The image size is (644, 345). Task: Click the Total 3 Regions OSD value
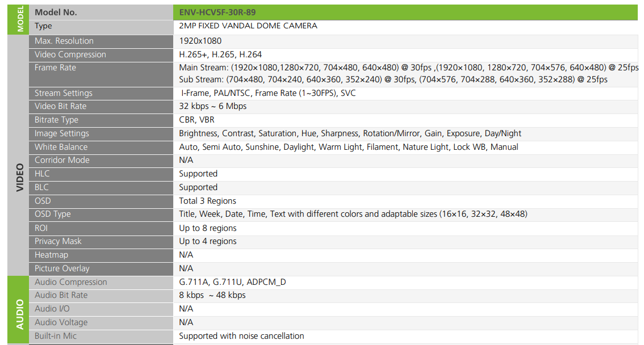[x=207, y=201]
